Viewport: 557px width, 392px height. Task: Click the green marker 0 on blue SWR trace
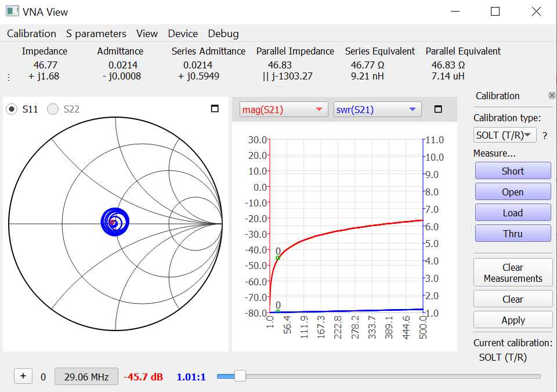[x=278, y=311]
